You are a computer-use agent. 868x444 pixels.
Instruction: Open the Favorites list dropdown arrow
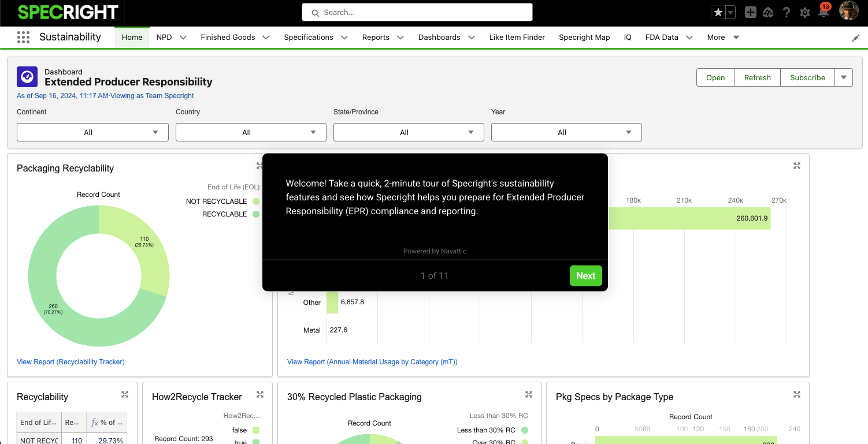click(x=730, y=12)
